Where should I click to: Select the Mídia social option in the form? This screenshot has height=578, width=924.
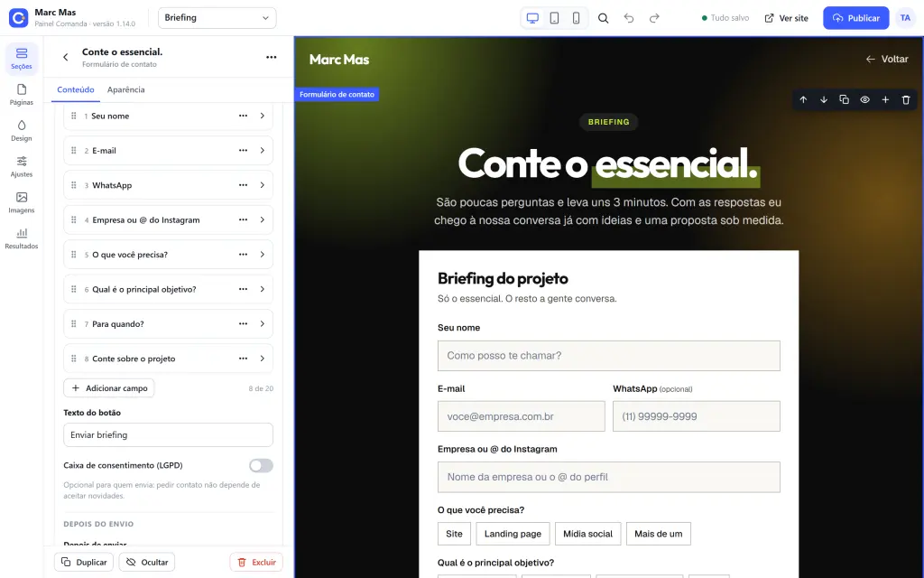tap(587, 534)
